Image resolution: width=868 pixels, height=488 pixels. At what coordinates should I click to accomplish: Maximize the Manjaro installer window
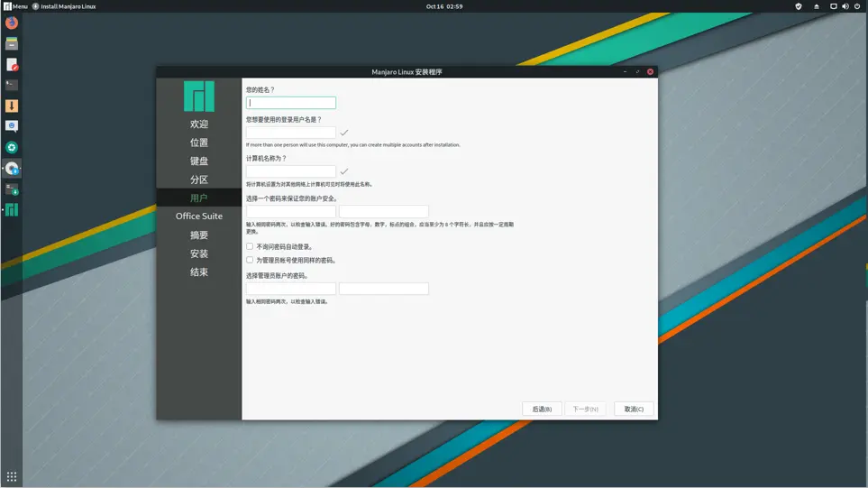point(637,71)
